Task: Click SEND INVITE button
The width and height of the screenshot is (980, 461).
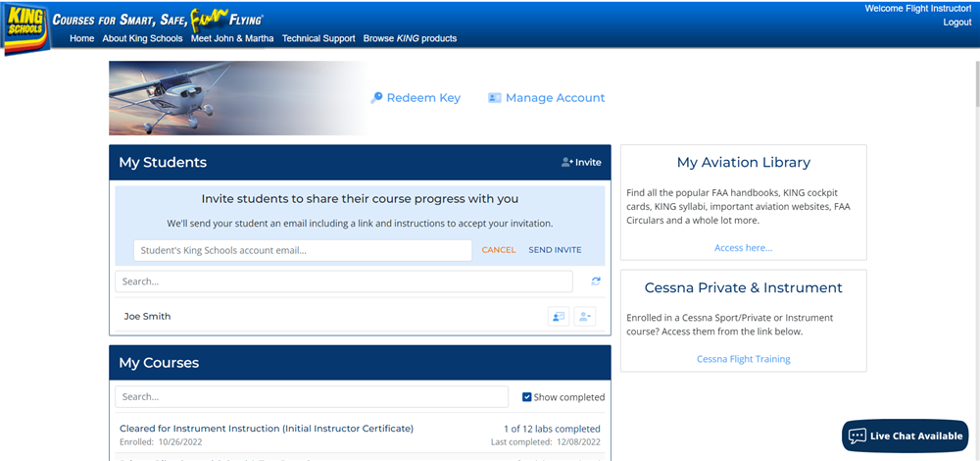Action: click(555, 250)
